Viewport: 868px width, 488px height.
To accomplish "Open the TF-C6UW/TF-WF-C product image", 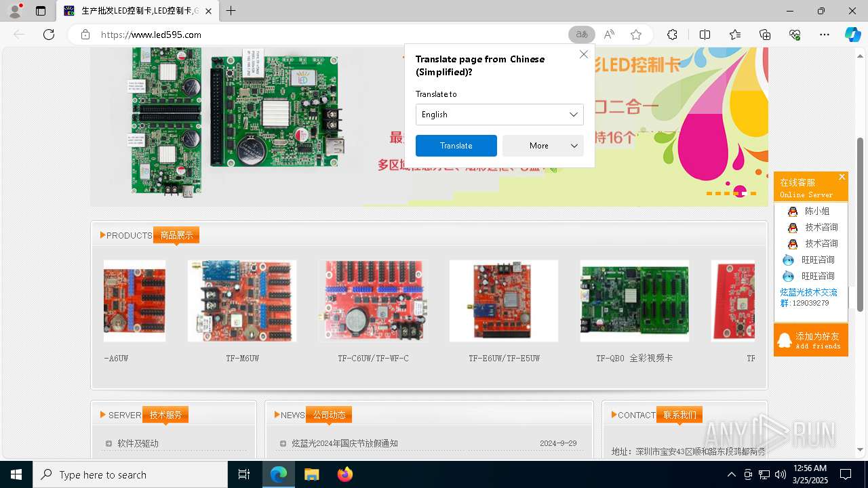I will (373, 301).
